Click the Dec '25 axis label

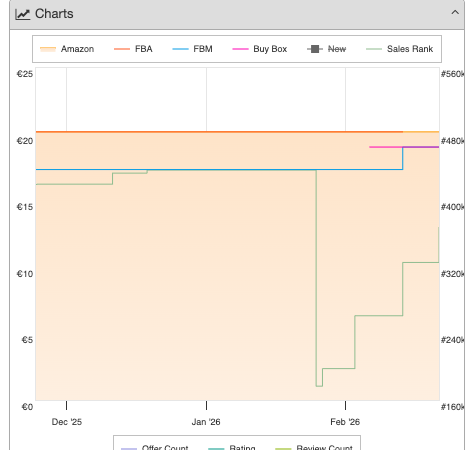[67, 422]
